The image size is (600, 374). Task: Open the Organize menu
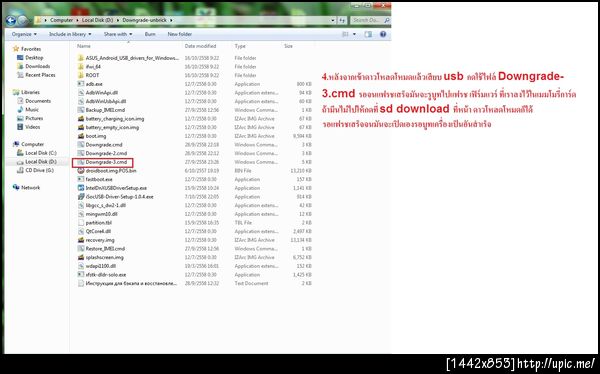(x=24, y=34)
